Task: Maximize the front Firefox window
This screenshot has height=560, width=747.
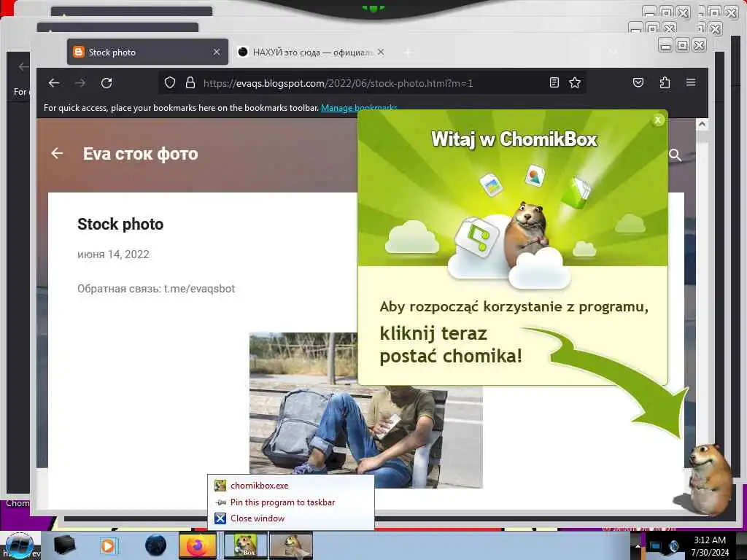Action: point(682,44)
